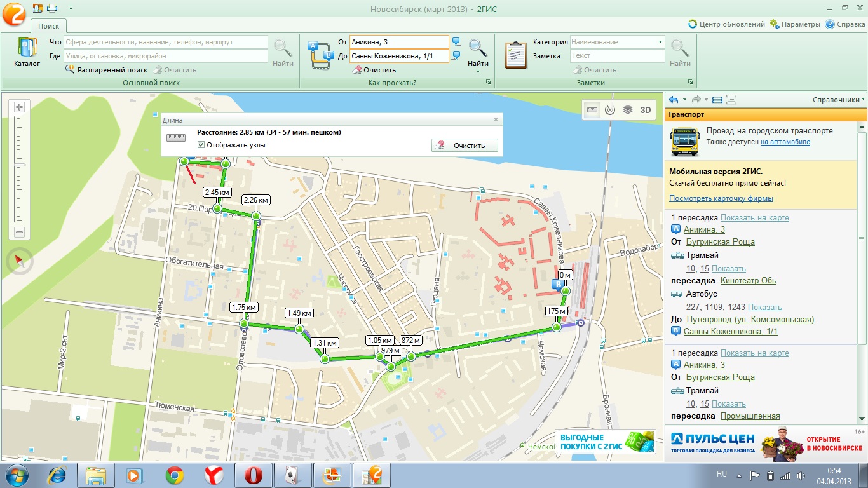Click the blue back arrow in directory panel
The width and height of the screenshot is (868, 488).
pos(674,100)
